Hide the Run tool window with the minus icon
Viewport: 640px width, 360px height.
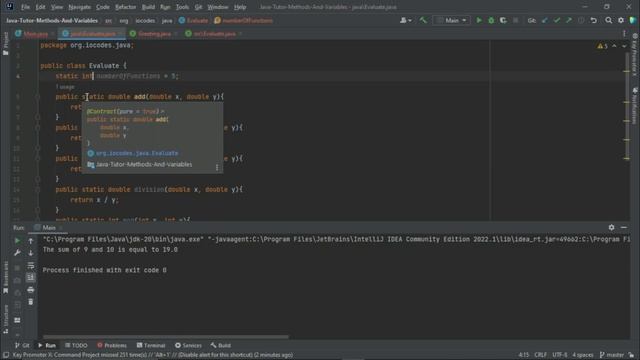click(624, 227)
